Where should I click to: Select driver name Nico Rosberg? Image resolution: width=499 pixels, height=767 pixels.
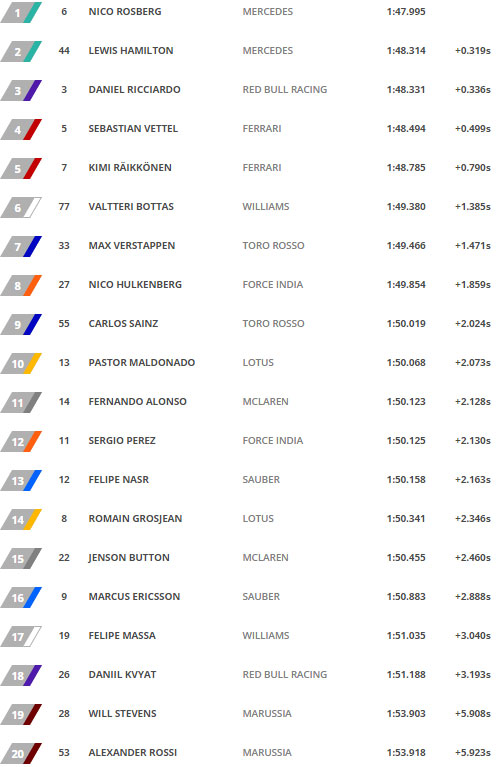pos(125,12)
